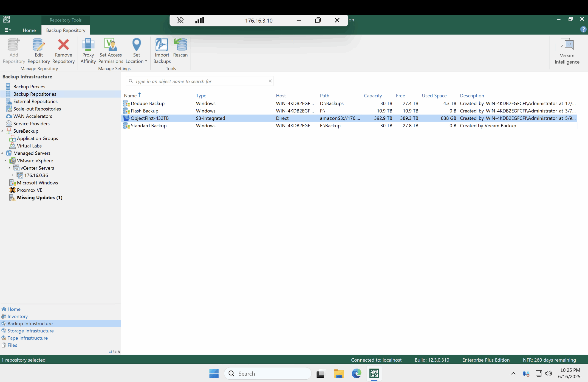The height and width of the screenshot is (382, 588).
Task: Click the Set Location pin icon
Action: point(137,45)
